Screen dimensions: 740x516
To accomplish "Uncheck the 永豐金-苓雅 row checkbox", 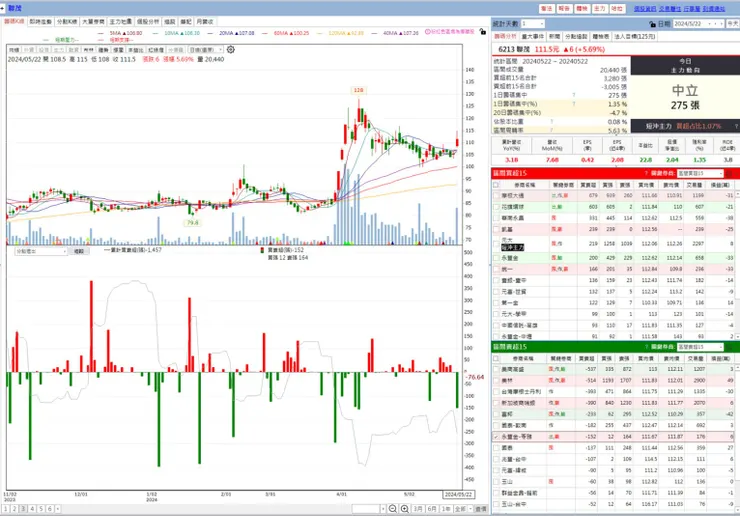I will (496, 437).
